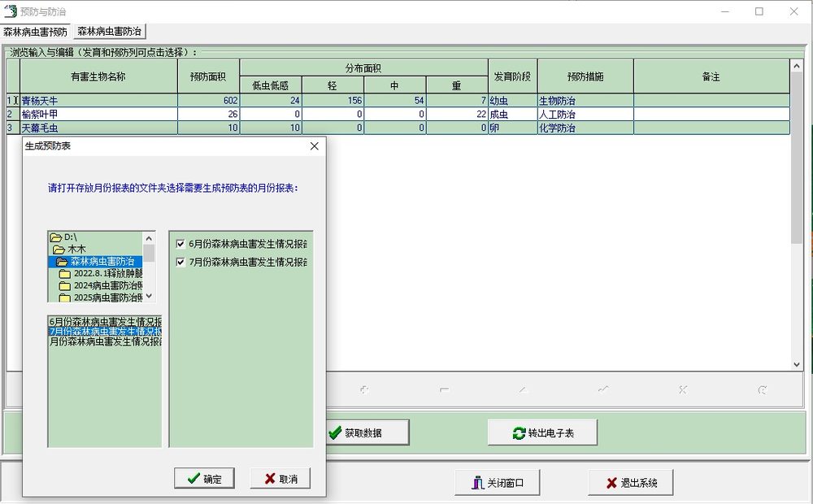
Task: Check the 6月份森林病虫害发生情况 checkbox
Action: point(180,244)
